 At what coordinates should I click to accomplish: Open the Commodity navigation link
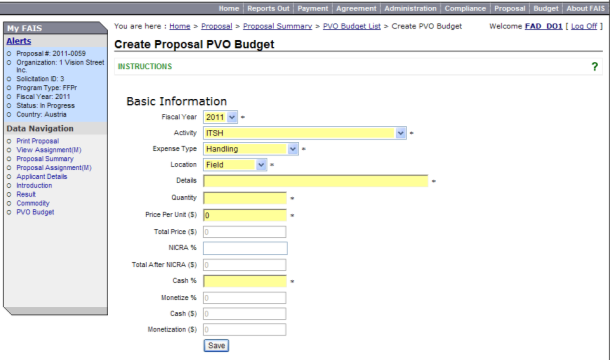point(33,203)
